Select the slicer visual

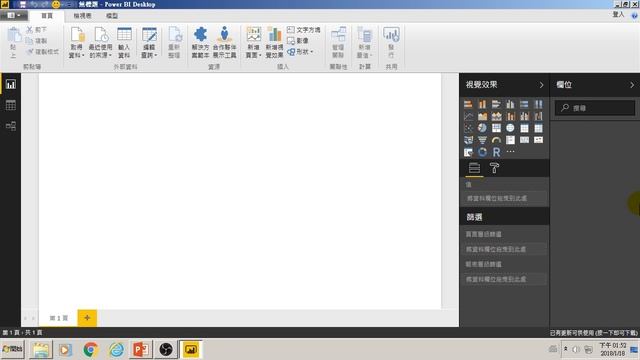coord(468,152)
